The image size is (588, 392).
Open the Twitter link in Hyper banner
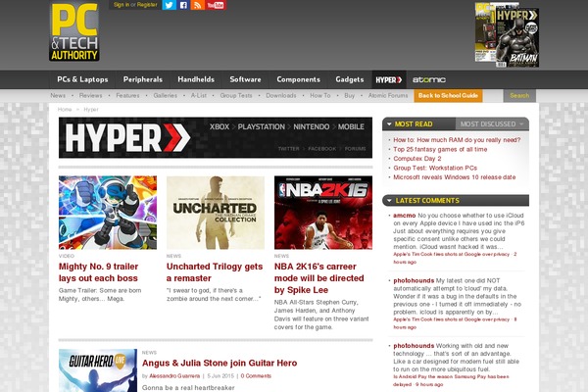click(x=288, y=149)
